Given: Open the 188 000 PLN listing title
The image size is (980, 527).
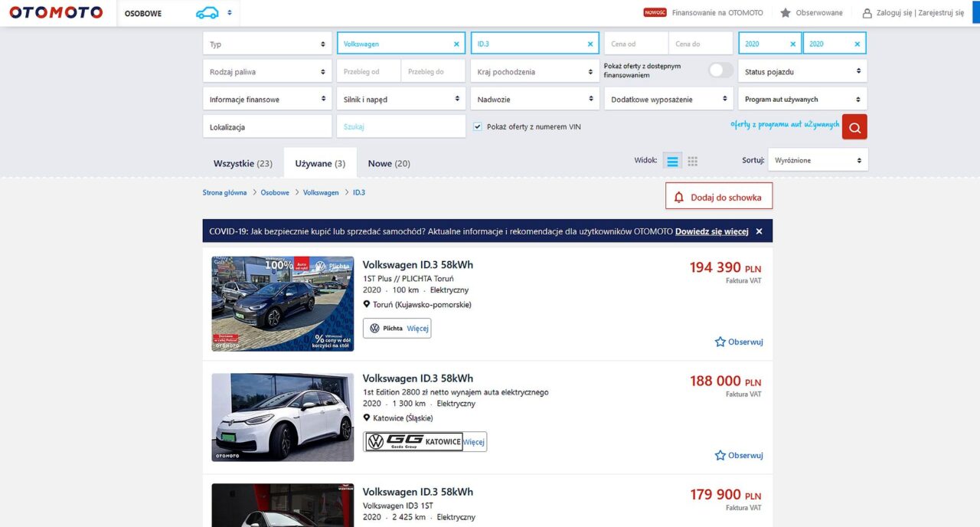Looking at the screenshot, I should tap(418, 378).
